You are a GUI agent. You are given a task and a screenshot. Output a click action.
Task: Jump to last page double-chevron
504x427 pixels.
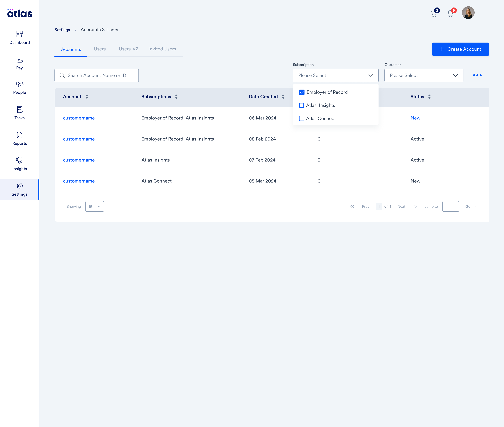click(x=415, y=207)
